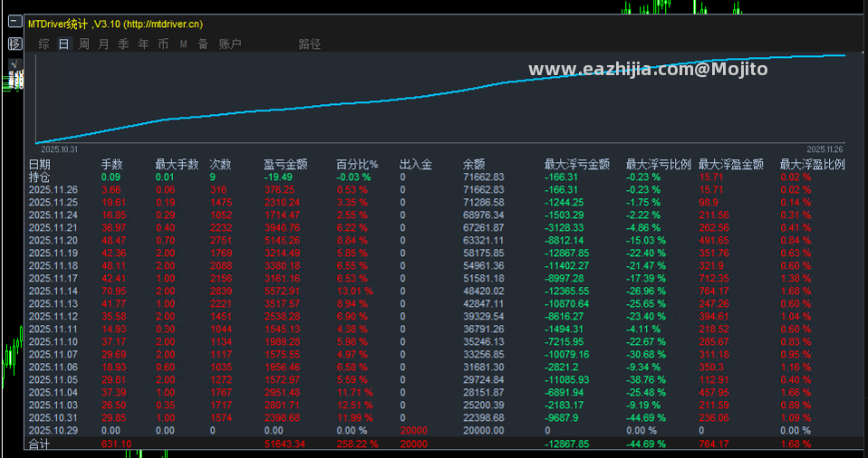Open the mtdriver.cn link in title

tap(163, 24)
